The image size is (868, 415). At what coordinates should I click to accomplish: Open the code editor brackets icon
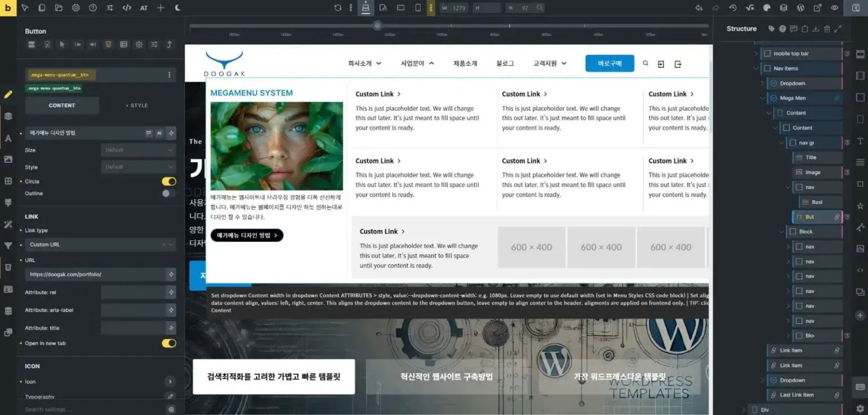127,8
